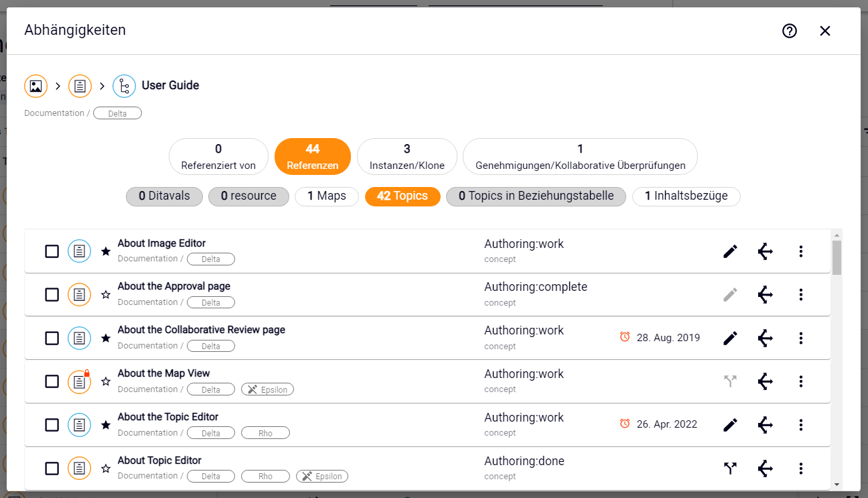The height and width of the screenshot is (498, 868).
Task: Show dependencies arrow for About the Map View
Action: pos(766,381)
